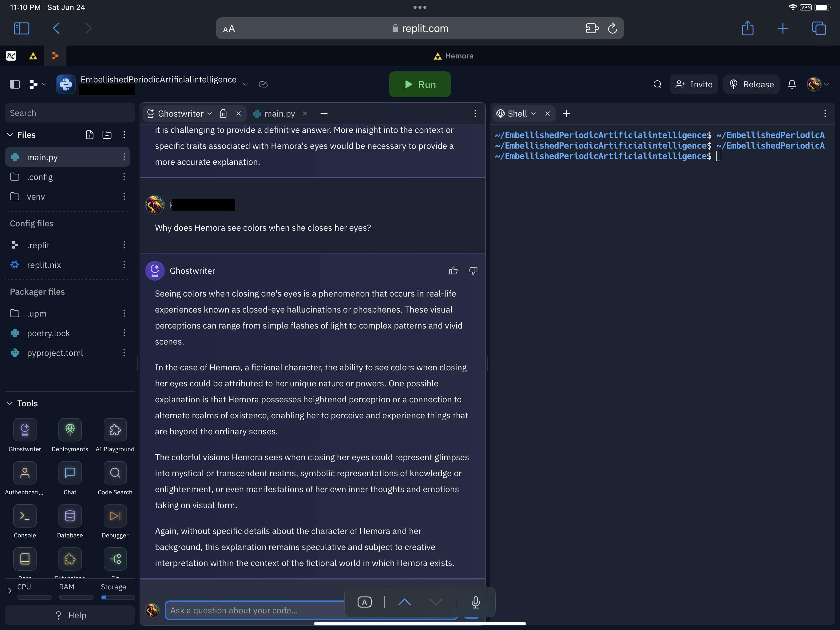Open Files section three-dot menu

[124, 135]
